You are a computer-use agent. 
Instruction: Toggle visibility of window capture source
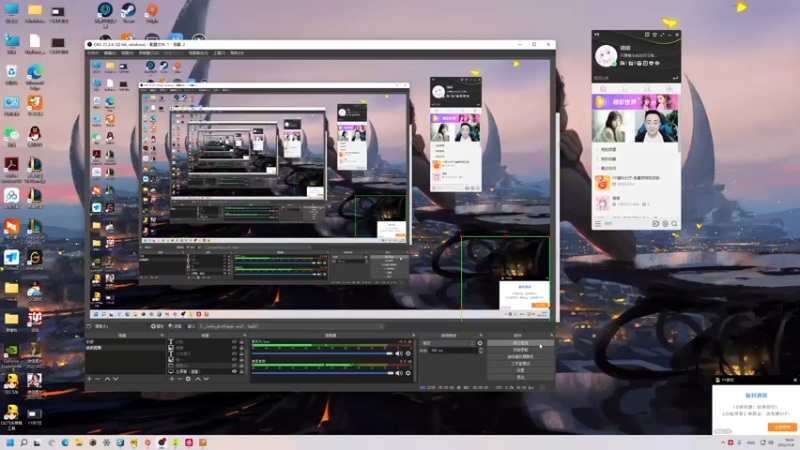click(235, 365)
